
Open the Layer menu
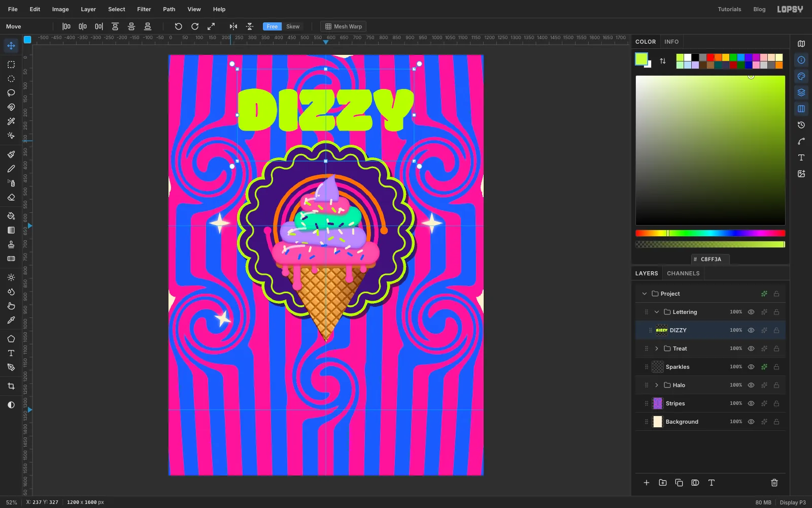click(x=88, y=9)
